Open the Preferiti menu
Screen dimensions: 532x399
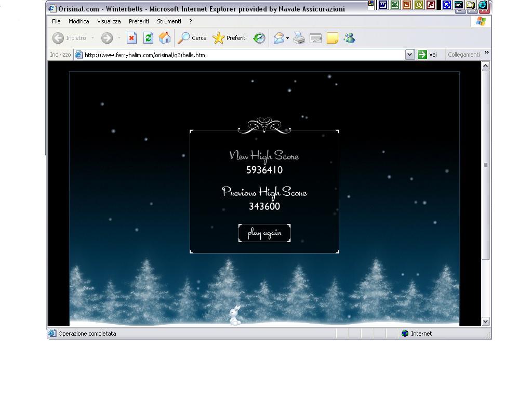pos(139,21)
